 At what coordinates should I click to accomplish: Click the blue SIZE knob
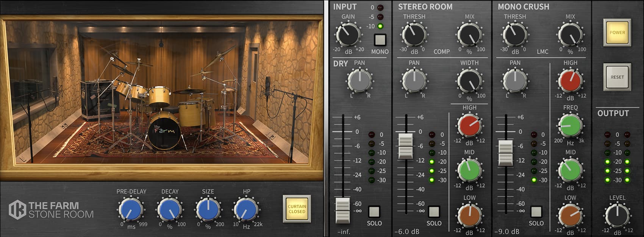click(x=208, y=210)
